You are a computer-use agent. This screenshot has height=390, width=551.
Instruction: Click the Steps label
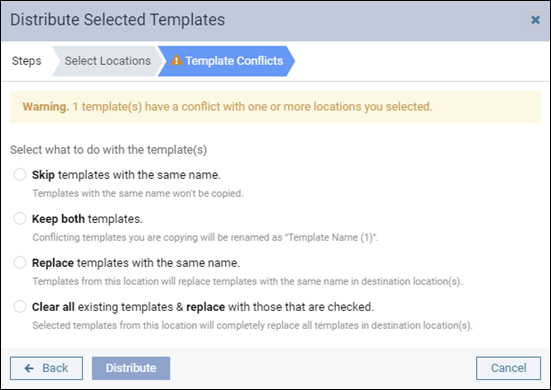[26, 61]
